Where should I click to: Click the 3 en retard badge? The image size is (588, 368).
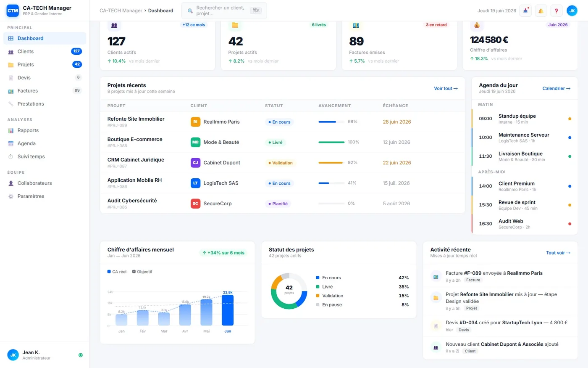436,25
